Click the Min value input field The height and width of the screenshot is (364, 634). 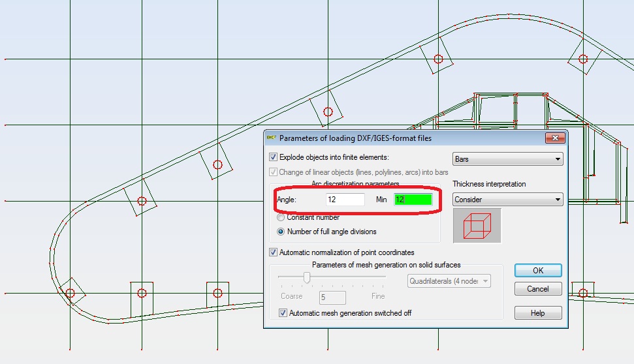point(413,199)
